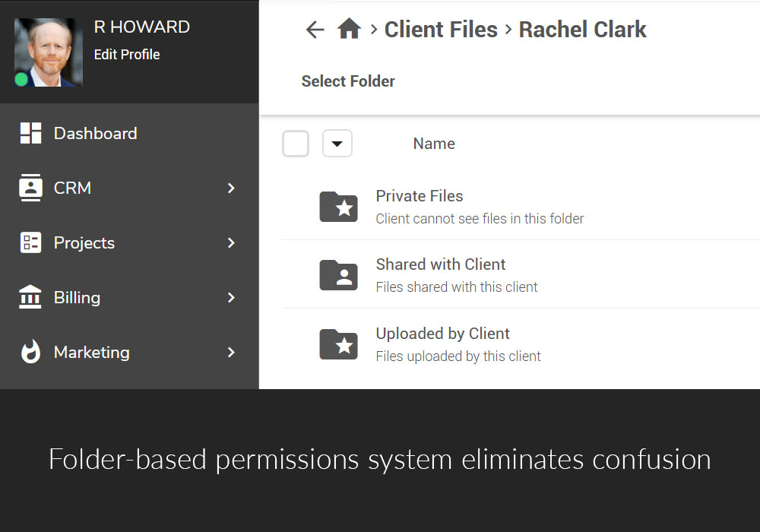Click the Billing bank icon
The width and height of the screenshot is (760, 532).
[x=30, y=297]
